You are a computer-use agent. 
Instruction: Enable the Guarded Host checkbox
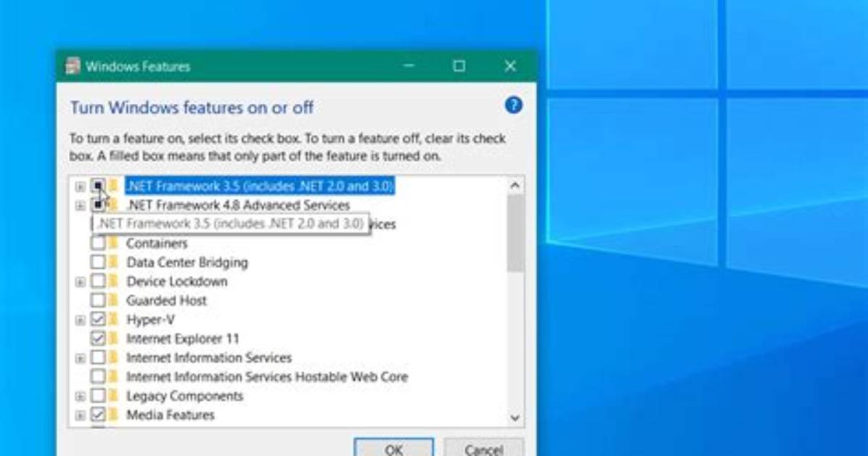[x=98, y=301]
